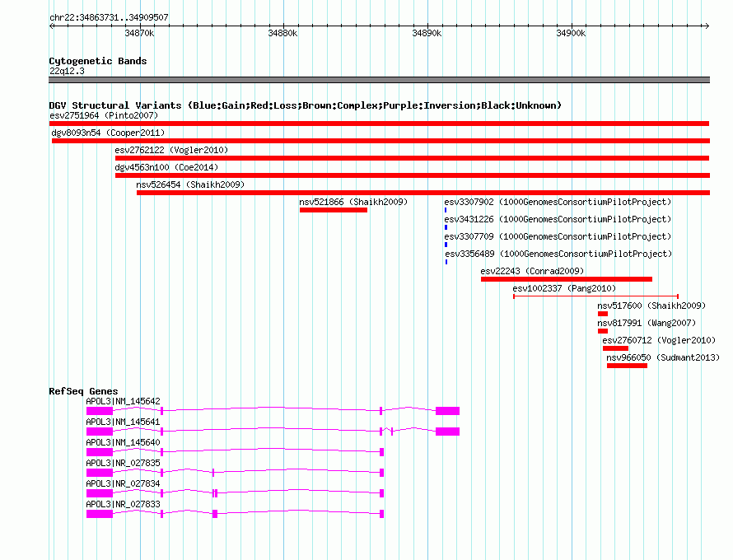
Task: Click the blue gain mark of esv3356489
Action: tap(446, 262)
